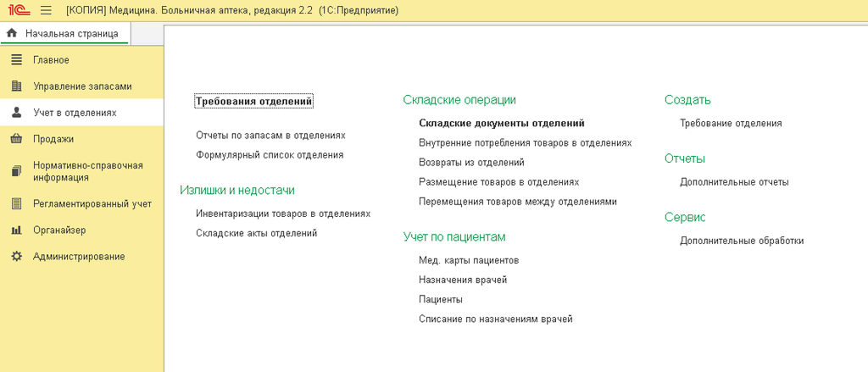
Task: Click the Органайзер chart icon
Action: click(16, 230)
